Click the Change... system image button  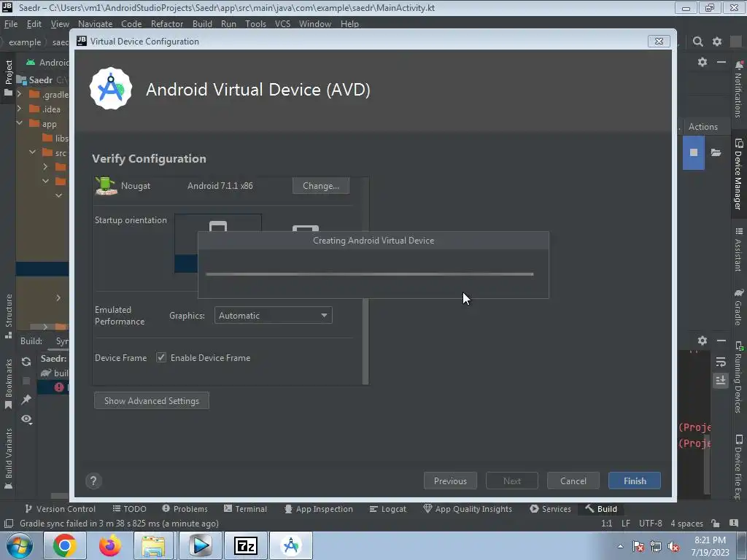click(x=321, y=186)
